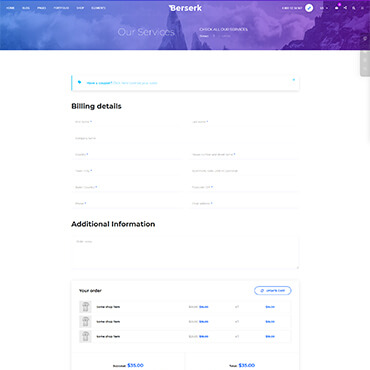Focus the First name field

pyautogui.click(x=126, y=122)
